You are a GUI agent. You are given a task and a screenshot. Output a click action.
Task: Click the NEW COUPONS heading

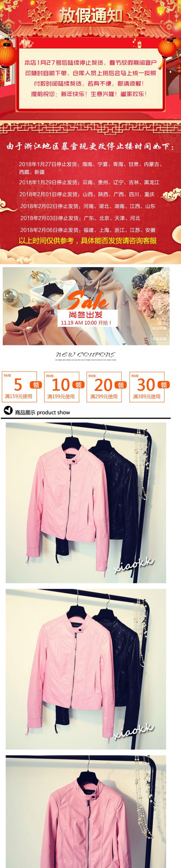[85, 355]
